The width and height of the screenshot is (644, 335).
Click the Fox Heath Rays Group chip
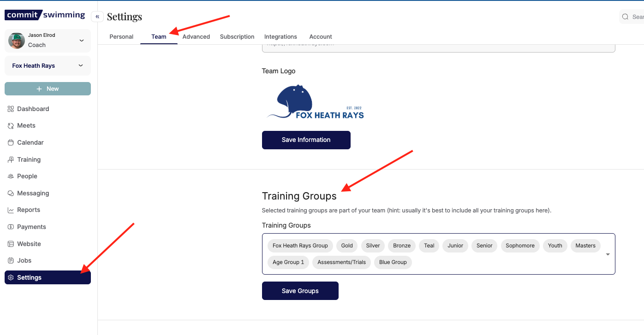[x=300, y=246]
